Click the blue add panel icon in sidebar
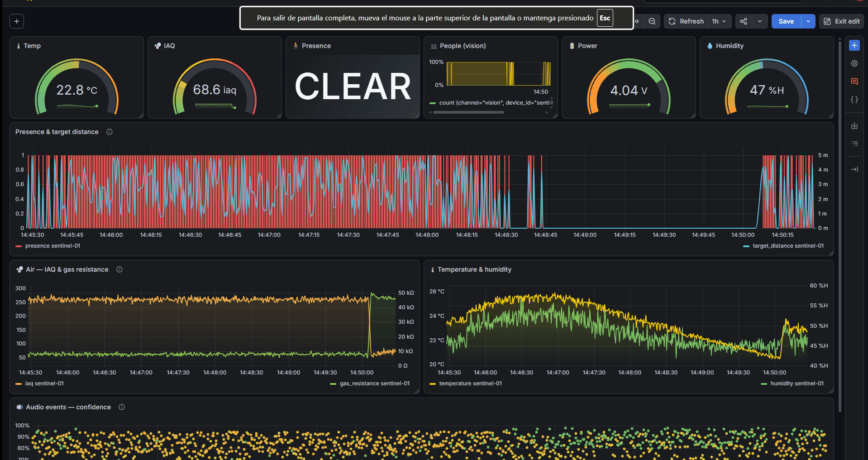The width and height of the screenshot is (868, 460). pyautogui.click(x=854, y=45)
